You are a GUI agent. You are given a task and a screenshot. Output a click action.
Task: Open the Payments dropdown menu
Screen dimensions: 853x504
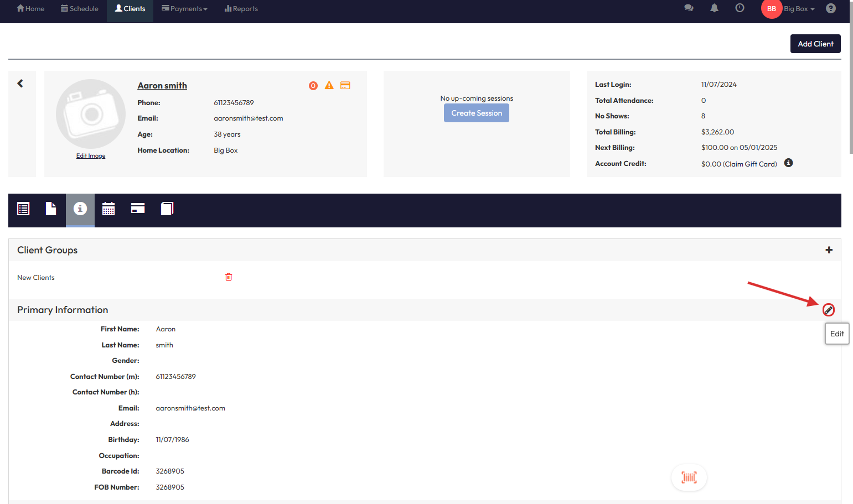click(184, 9)
